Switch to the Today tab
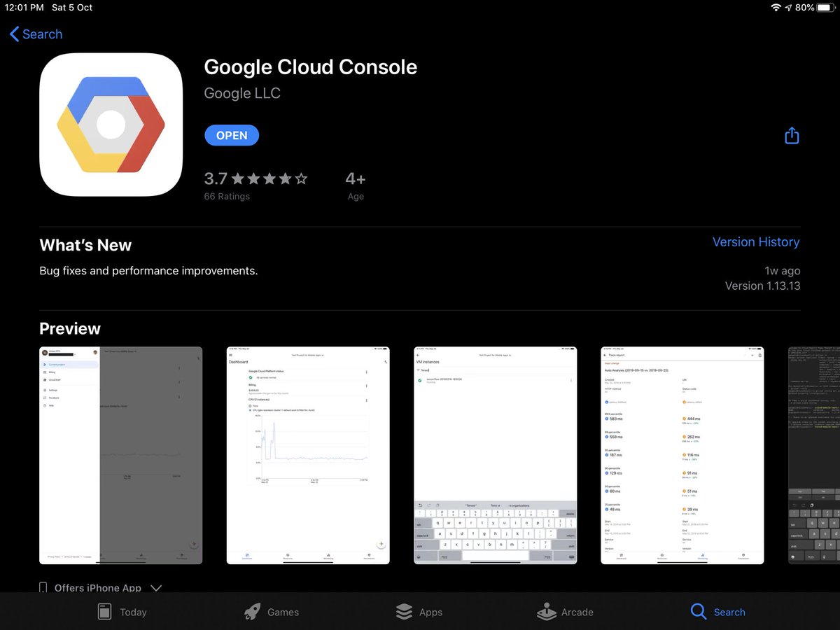 (x=122, y=612)
